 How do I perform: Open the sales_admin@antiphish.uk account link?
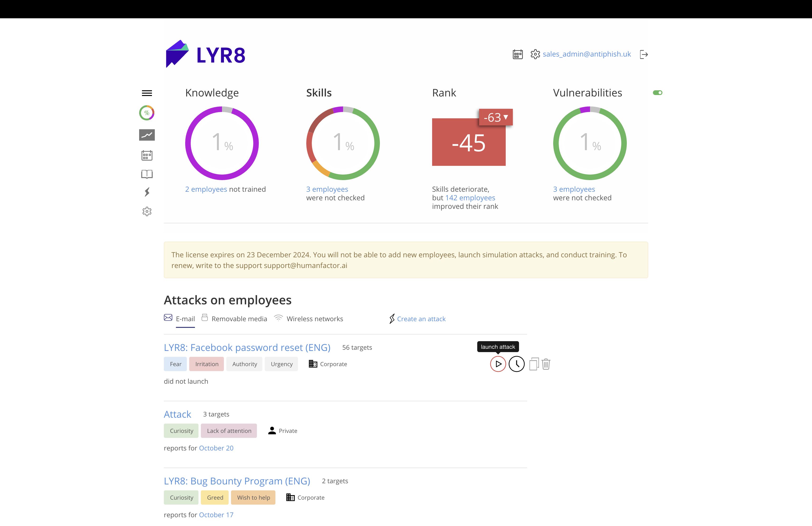(586, 54)
